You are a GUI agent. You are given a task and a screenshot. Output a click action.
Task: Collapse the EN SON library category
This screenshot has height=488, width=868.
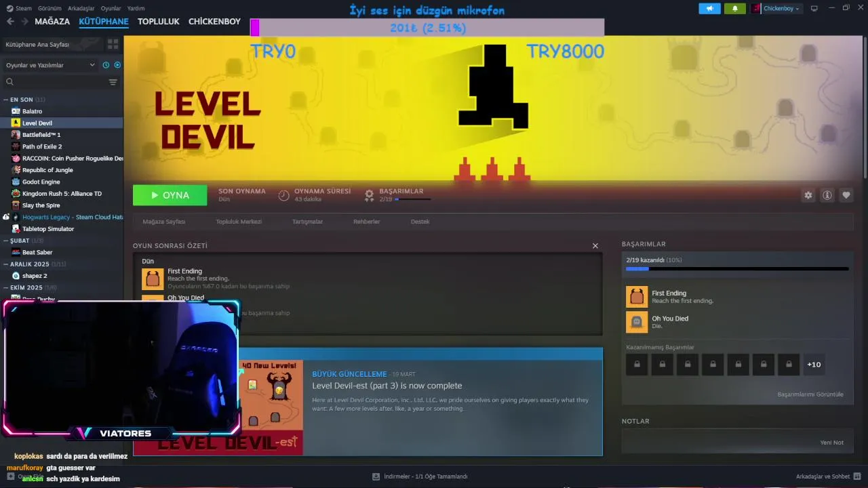pos(6,100)
